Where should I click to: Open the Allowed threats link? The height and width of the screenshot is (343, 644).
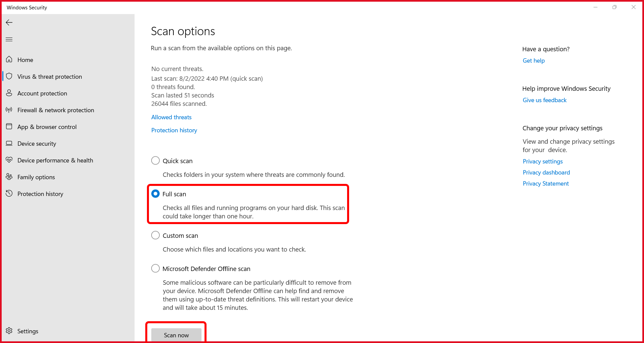[171, 117]
